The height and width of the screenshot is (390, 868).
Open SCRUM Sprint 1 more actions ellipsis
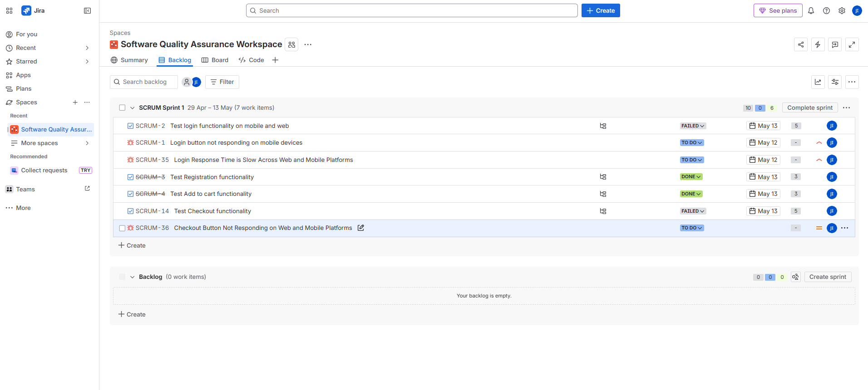846,108
